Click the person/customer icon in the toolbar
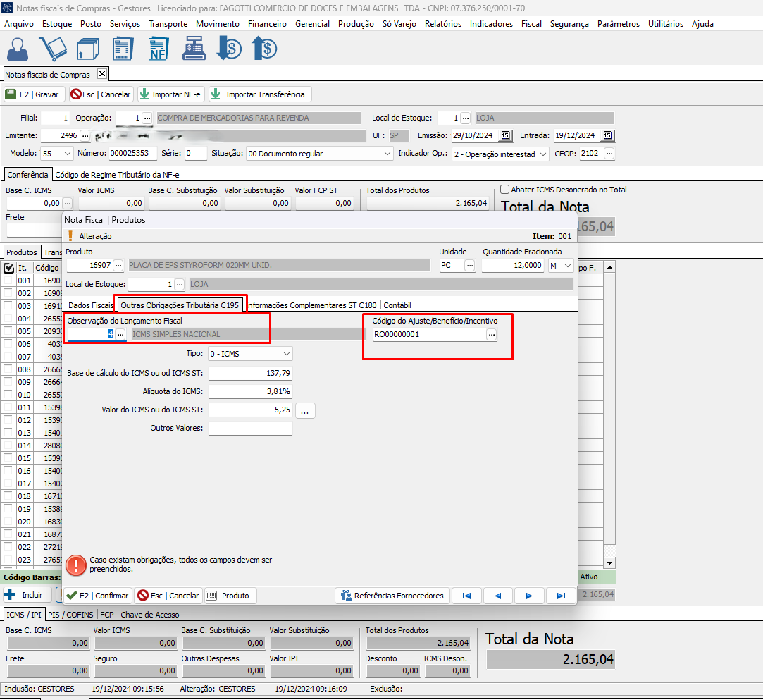The height and width of the screenshot is (700, 763). pos(18,49)
